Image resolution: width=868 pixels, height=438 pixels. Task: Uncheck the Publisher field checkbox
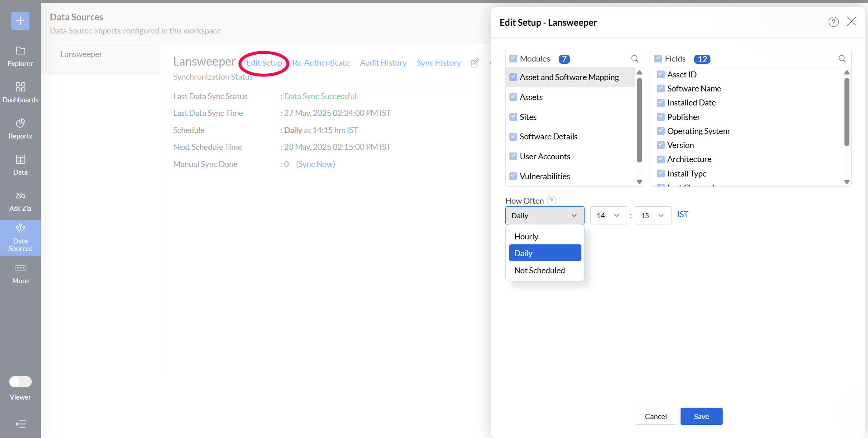661,117
